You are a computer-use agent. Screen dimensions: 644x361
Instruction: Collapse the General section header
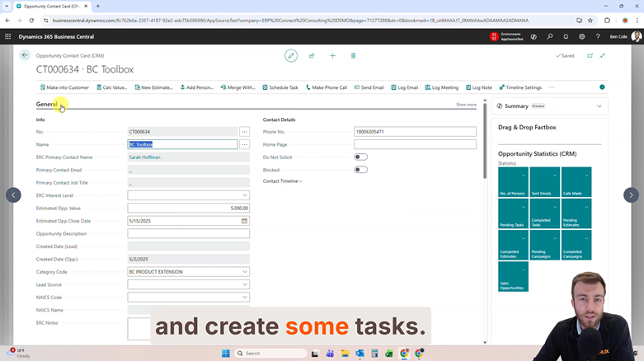click(46, 105)
